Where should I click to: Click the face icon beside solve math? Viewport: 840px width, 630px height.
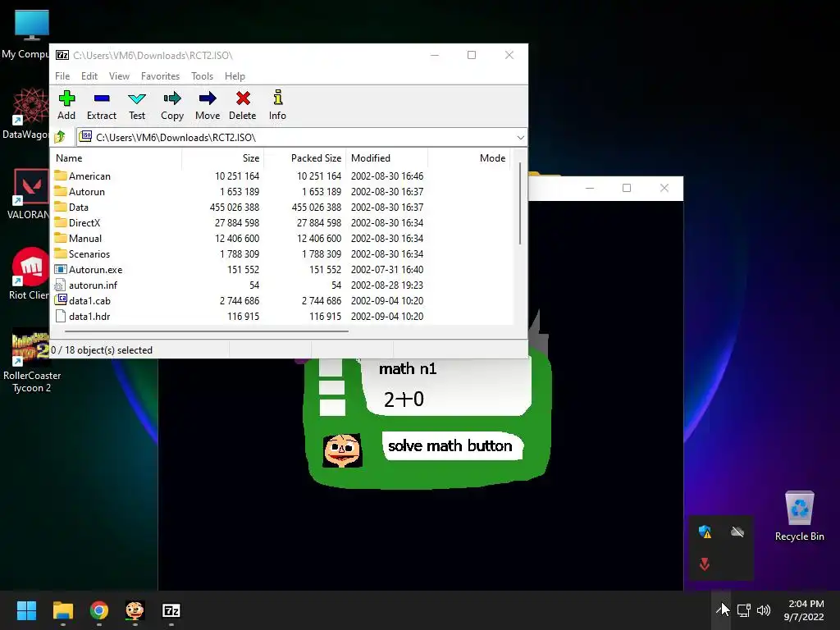click(342, 450)
